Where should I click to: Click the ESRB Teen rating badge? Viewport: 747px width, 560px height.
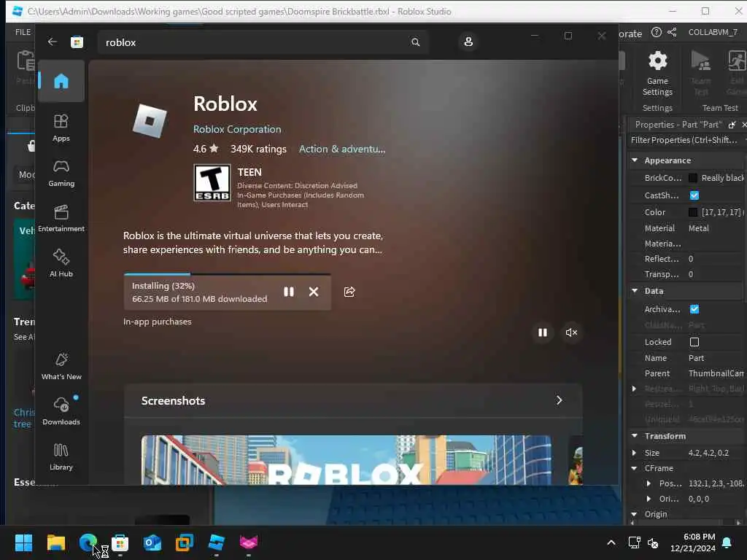[x=212, y=183]
